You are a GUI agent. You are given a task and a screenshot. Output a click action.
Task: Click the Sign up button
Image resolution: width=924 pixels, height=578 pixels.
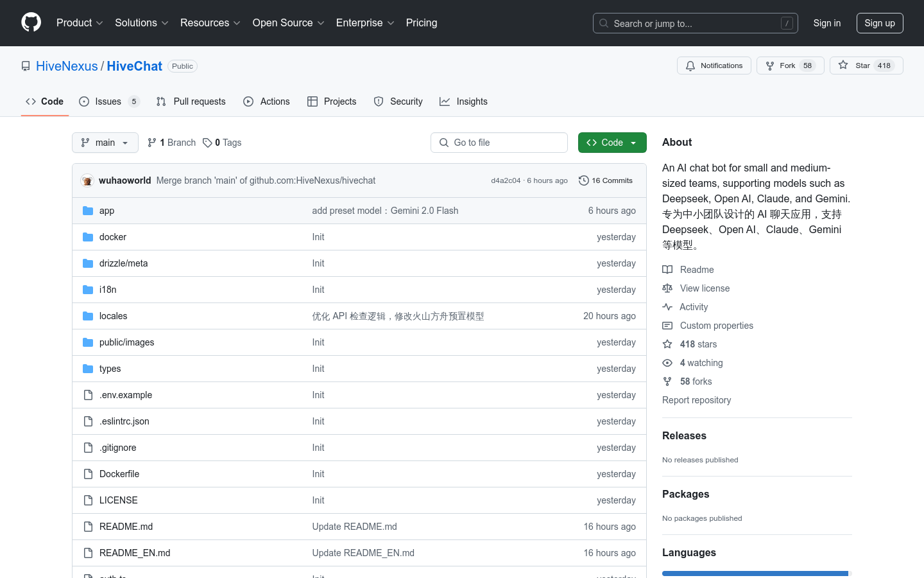(x=879, y=23)
